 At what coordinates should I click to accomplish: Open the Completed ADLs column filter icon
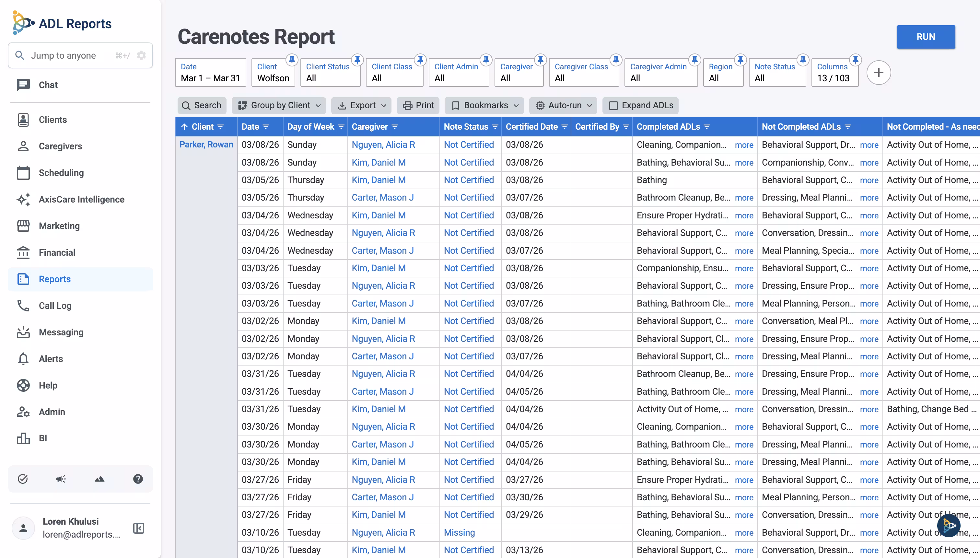[x=707, y=127]
